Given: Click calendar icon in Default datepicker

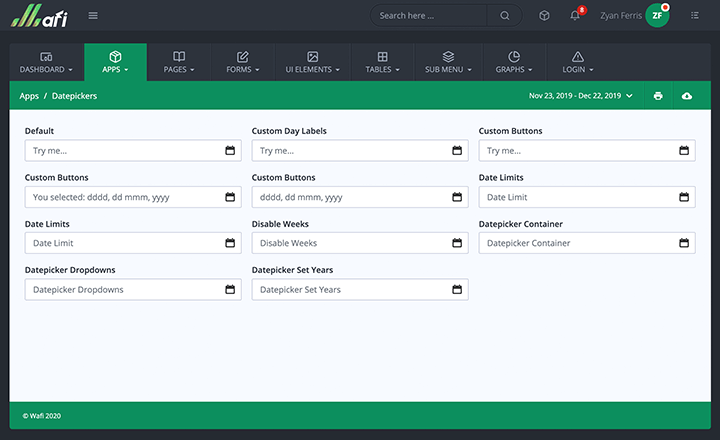Looking at the screenshot, I should pyautogui.click(x=230, y=151).
